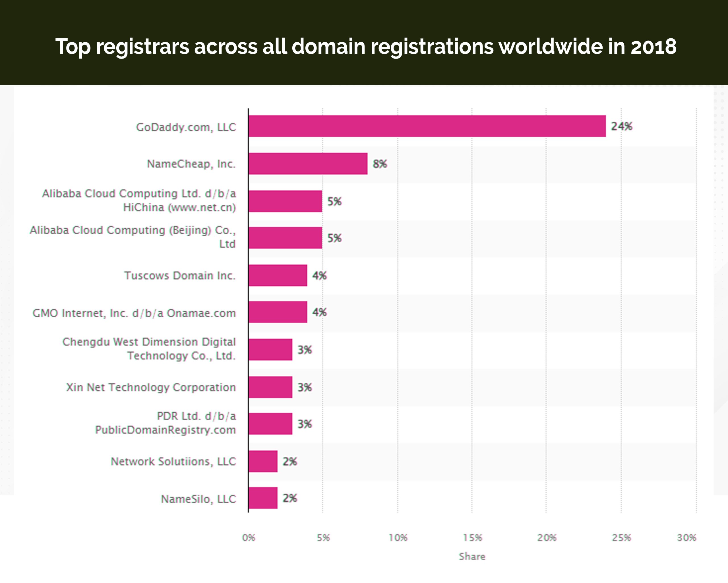Click the 5% value beside the HiChina bar
Image resolution: width=728 pixels, height=583 pixels.
point(335,201)
